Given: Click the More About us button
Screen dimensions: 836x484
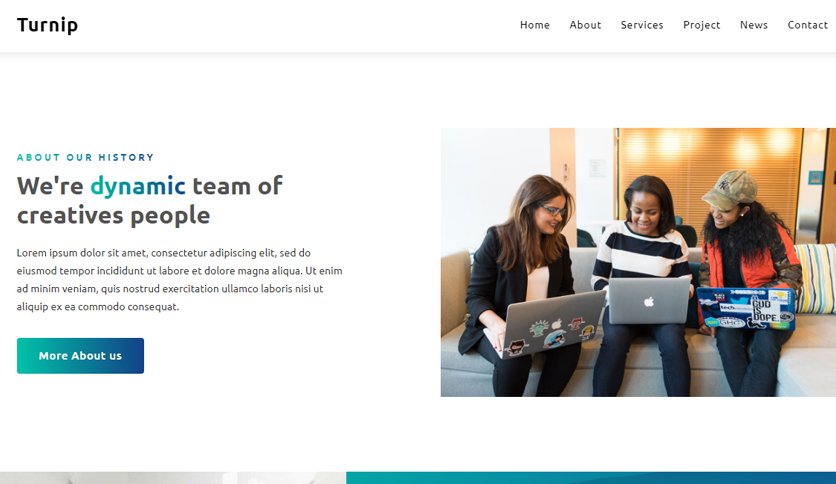Looking at the screenshot, I should (80, 356).
